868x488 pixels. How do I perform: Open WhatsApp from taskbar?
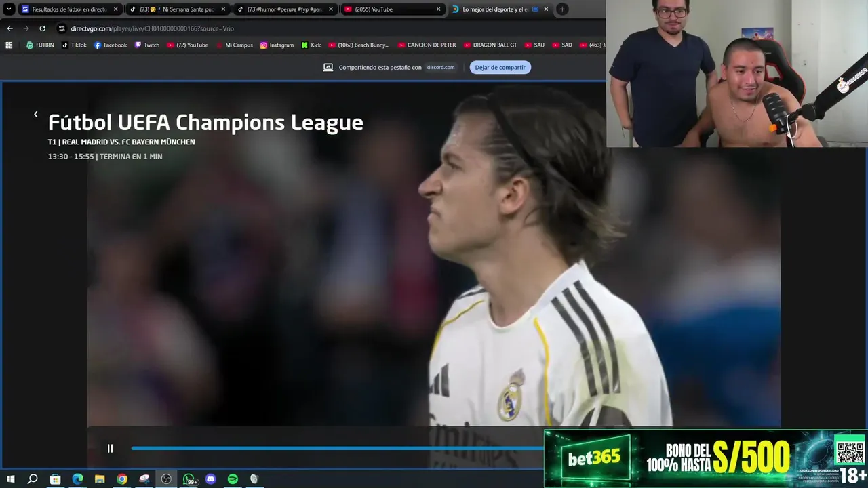(189, 479)
